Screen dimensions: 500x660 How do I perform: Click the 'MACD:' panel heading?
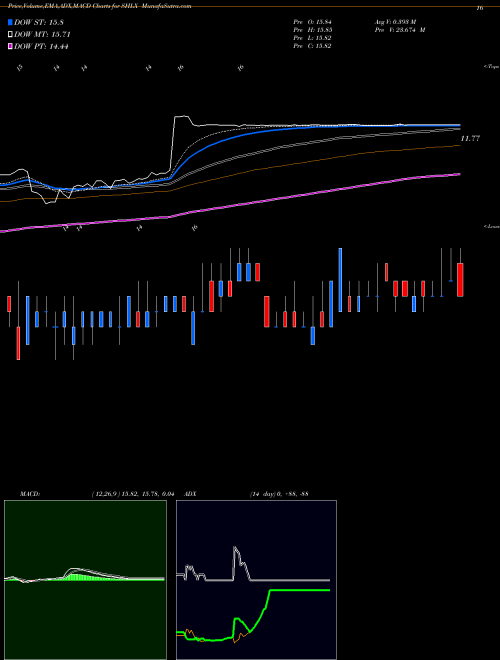(x=30, y=494)
